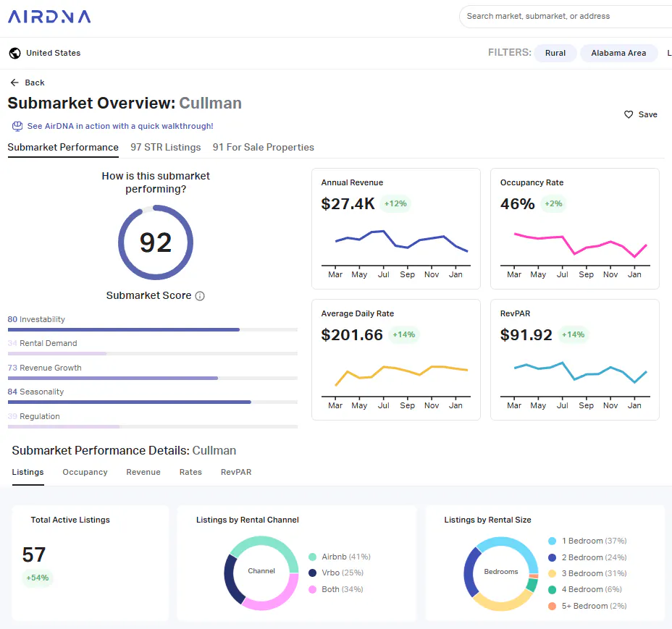Screen dimensions: 672x629
Task: Toggle the Rural filter chip
Action: tap(555, 53)
